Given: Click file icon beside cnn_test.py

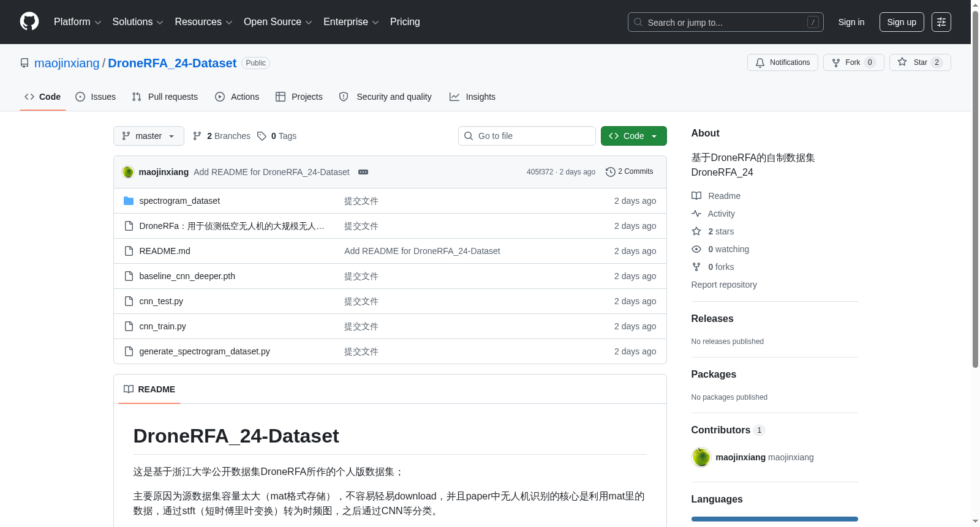Looking at the screenshot, I should click(129, 301).
